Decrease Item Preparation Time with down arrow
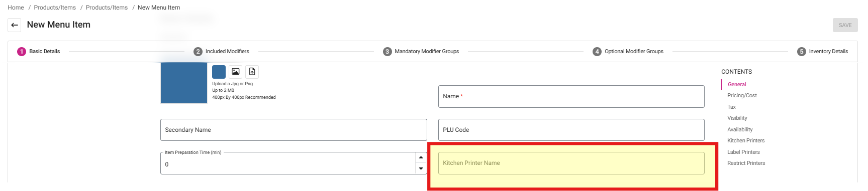Screen dimensions: 868x191 tap(421, 169)
